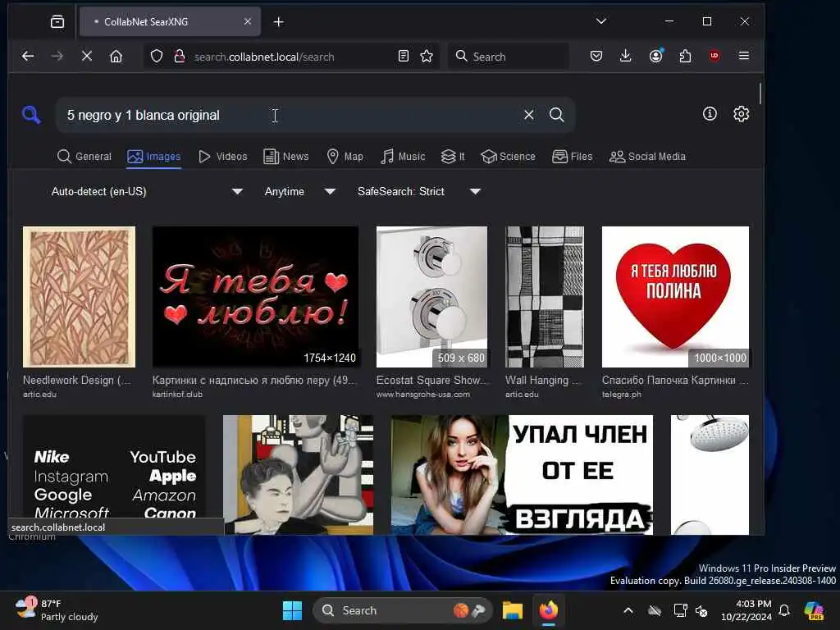Switch to the Videos tab
Screen dimensions: 840x630
[x=223, y=157]
